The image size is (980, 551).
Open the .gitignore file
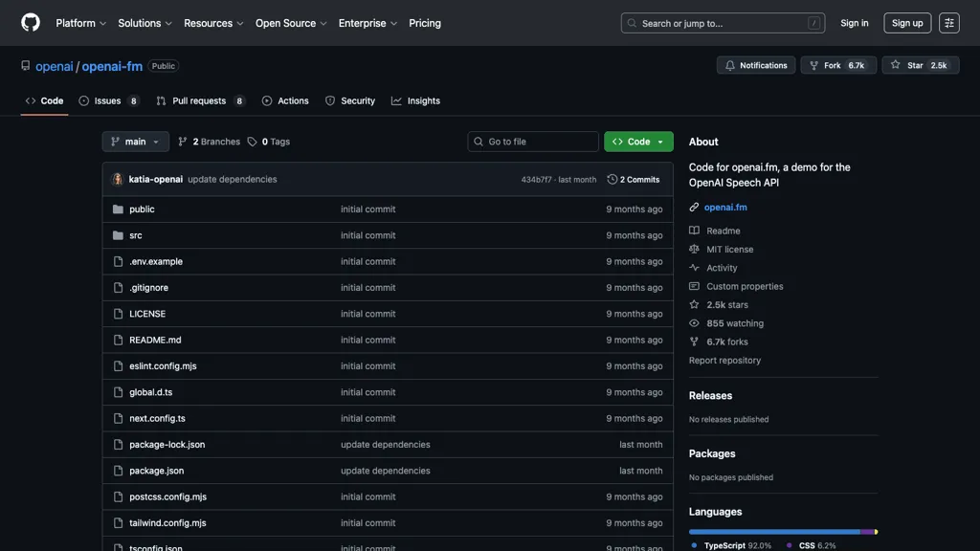coord(148,288)
